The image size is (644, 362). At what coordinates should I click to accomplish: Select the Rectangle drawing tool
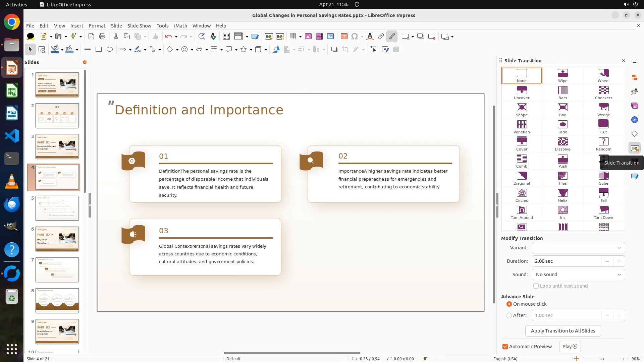tap(99, 50)
